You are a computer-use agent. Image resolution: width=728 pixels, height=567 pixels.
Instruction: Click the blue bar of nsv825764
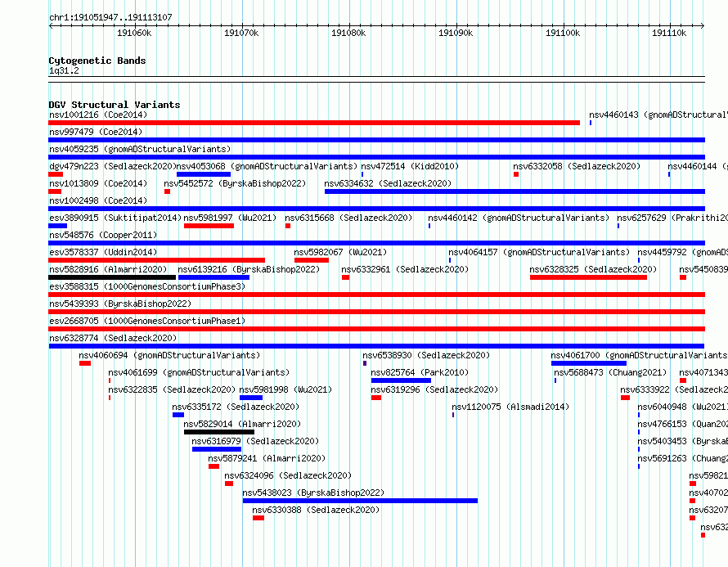[x=401, y=380]
